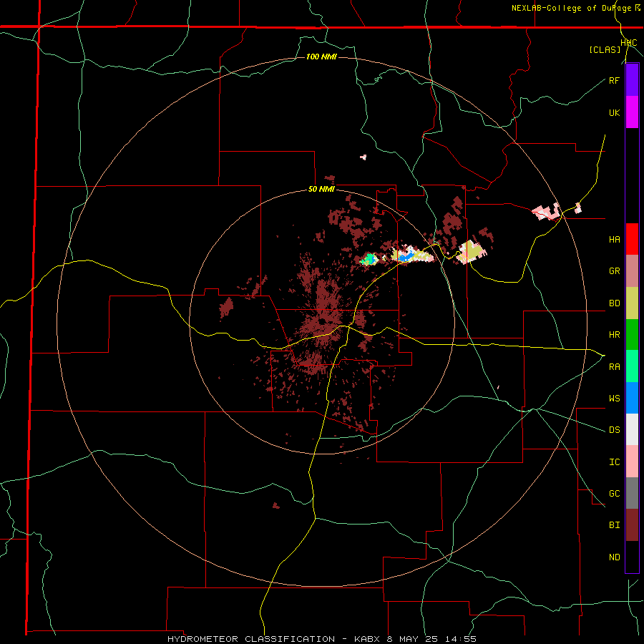The image size is (644, 644).
Task: Click the RF legend label
Action: (614, 80)
